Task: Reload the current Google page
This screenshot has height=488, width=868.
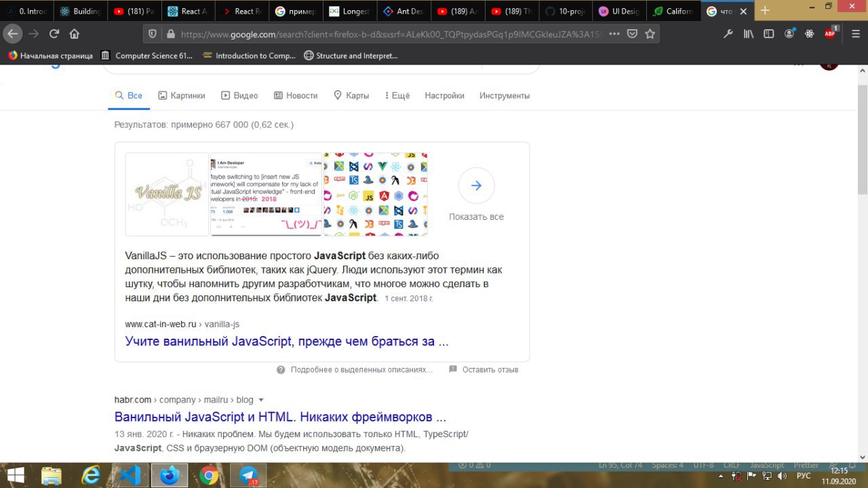Action: click(54, 33)
